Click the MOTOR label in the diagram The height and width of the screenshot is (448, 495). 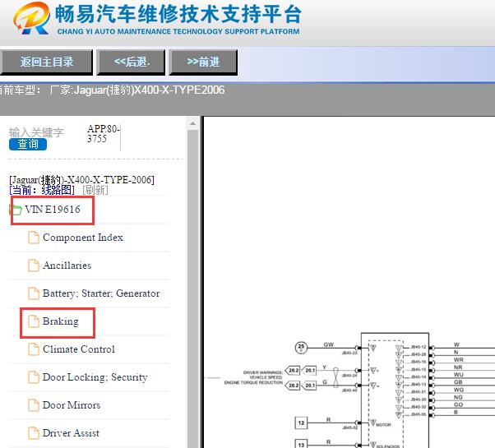(x=383, y=425)
